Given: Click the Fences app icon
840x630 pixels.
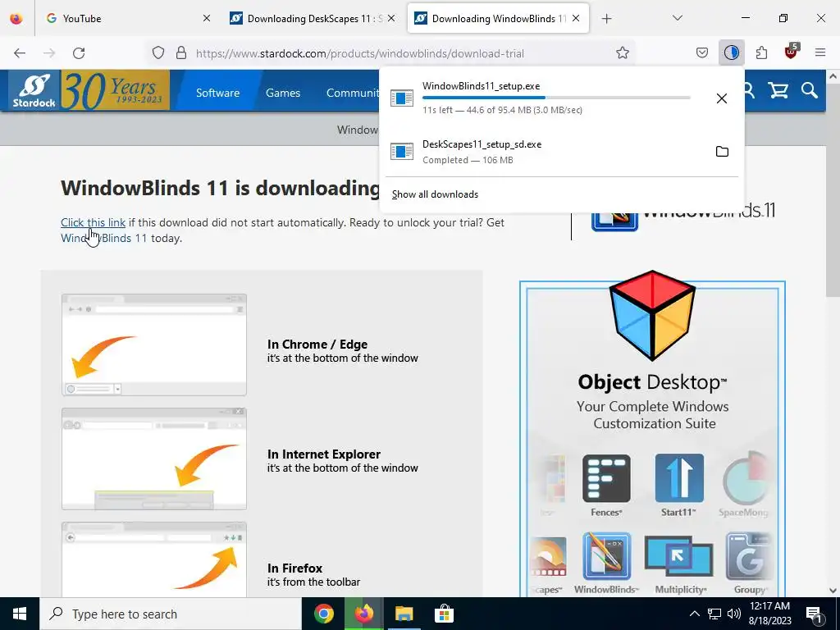Looking at the screenshot, I should point(606,478).
